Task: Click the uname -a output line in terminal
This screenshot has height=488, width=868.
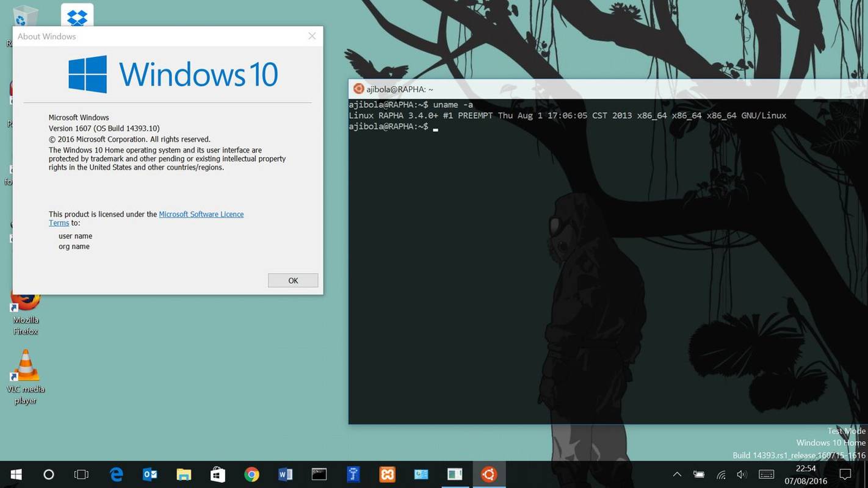Action: tap(567, 115)
